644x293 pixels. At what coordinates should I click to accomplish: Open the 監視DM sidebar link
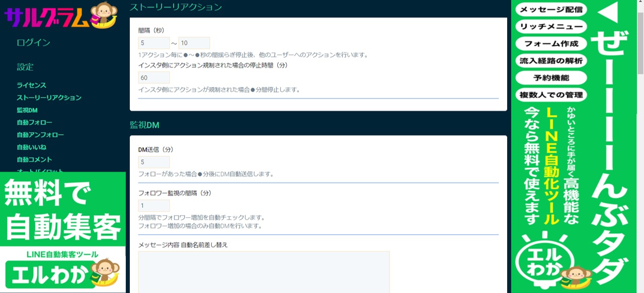pyautogui.click(x=27, y=110)
